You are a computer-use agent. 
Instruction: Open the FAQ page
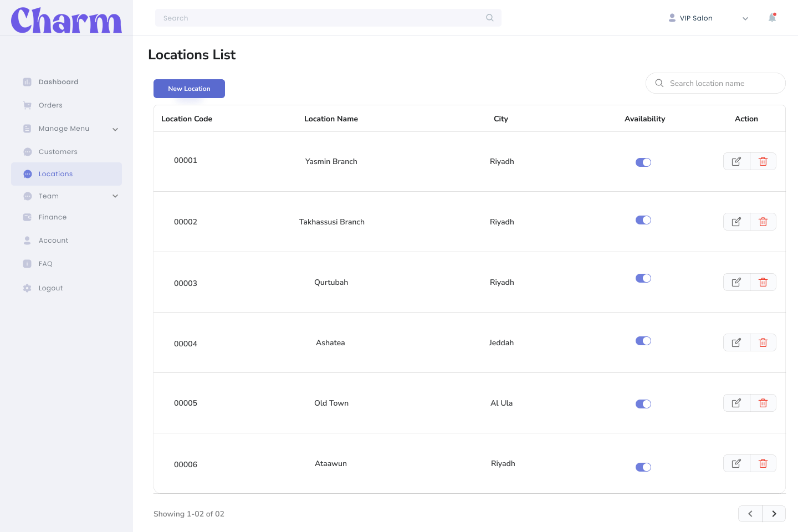point(45,264)
